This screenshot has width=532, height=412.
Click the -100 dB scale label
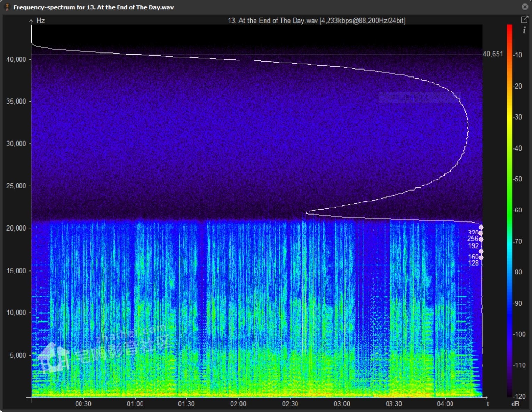pos(519,334)
